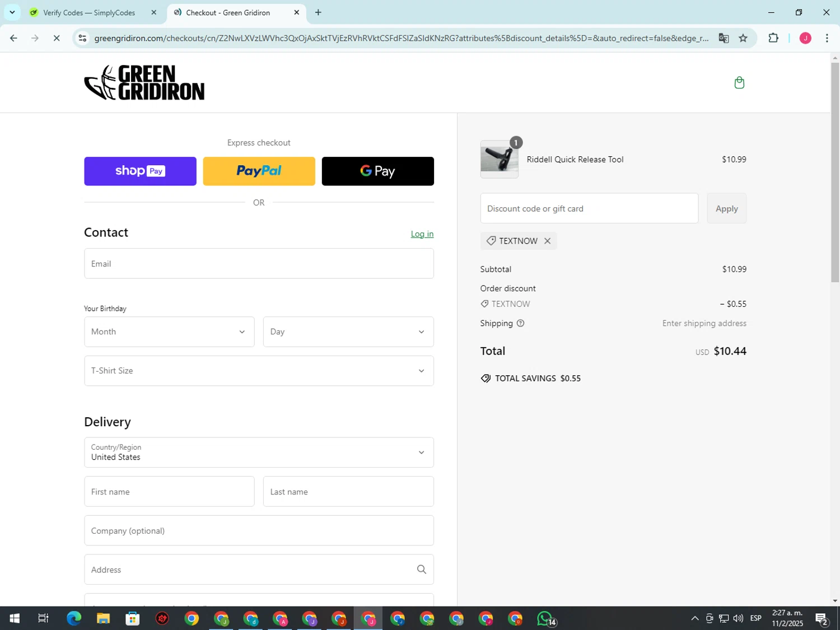The width and height of the screenshot is (840, 630).
Task: Click the Riddell Quick Release Tool thumbnail
Action: [500, 160]
